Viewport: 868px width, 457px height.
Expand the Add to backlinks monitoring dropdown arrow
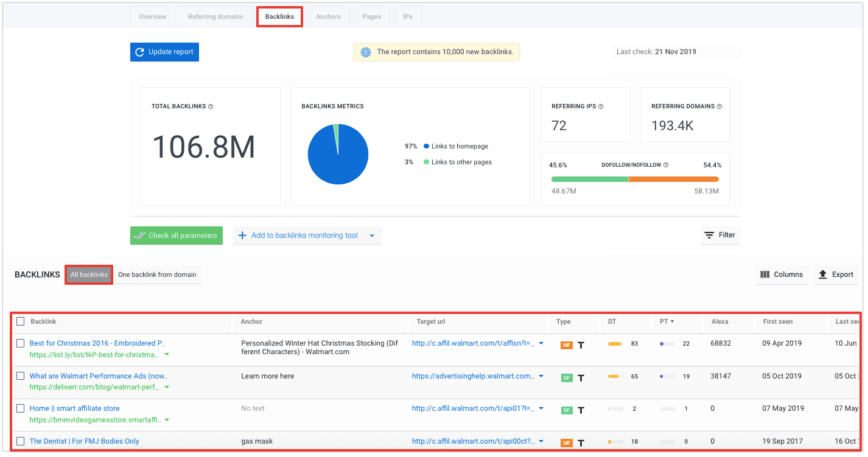point(372,236)
